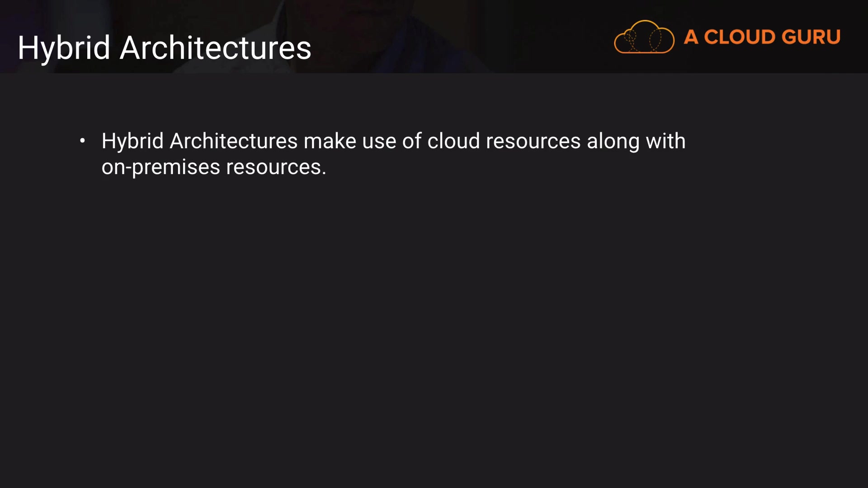Screen dimensions: 868x488
Task: Click the word 'Hybrid' in the title
Action: 64,48
